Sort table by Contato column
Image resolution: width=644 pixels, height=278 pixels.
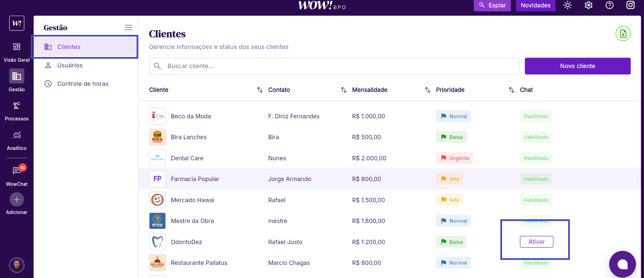click(343, 90)
